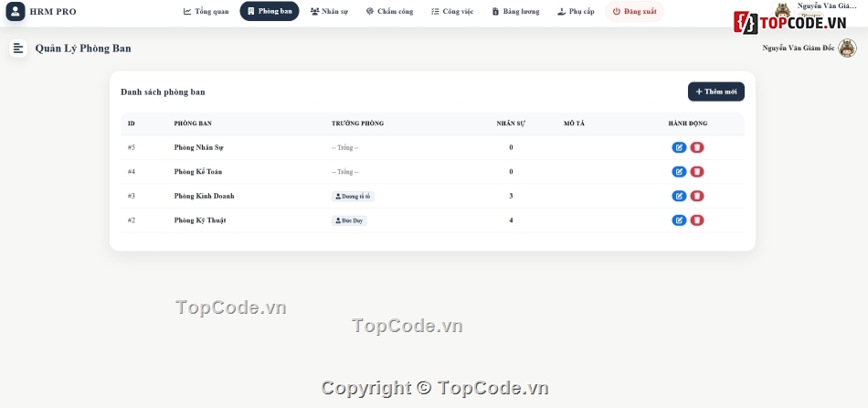Click the staff count 3 for Phòng Kinh Doanh
Screen dimensions: 868x408
pyautogui.click(x=511, y=197)
